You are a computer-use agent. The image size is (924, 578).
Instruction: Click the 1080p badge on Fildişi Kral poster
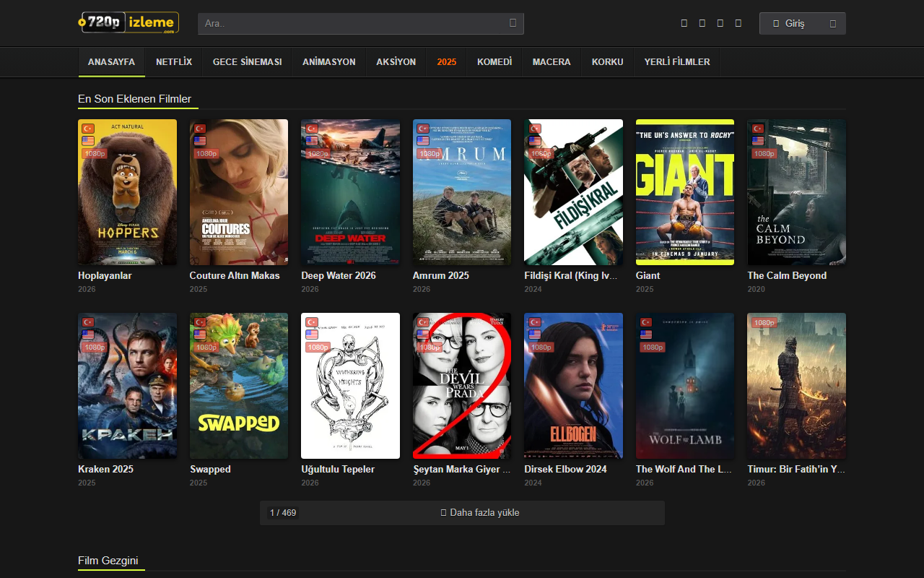pyautogui.click(x=541, y=154)
